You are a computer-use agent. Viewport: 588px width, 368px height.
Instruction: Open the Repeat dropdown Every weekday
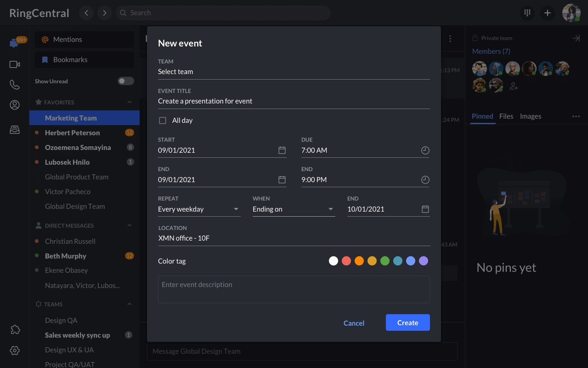pos(199,209)
